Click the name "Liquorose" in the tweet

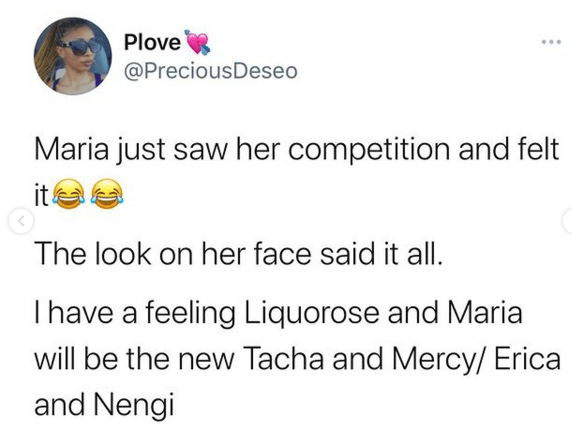[x=312, y=312]
